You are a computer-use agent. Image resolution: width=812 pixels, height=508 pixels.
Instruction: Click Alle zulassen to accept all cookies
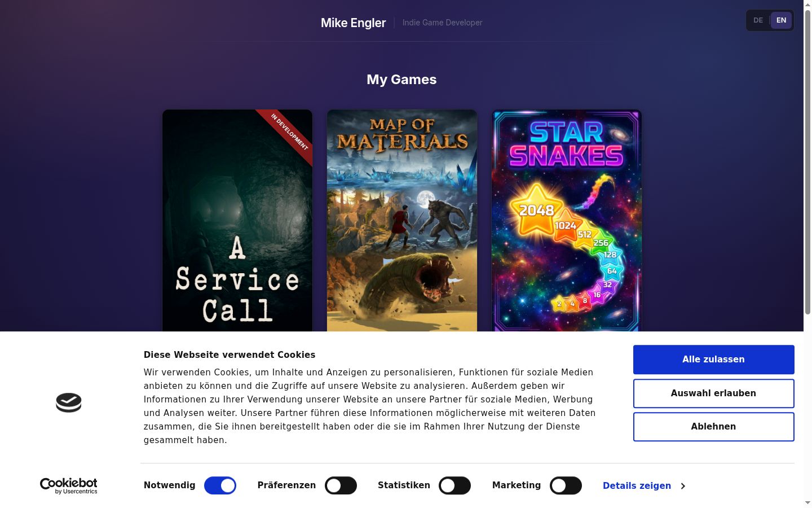[x=713, y=360]
